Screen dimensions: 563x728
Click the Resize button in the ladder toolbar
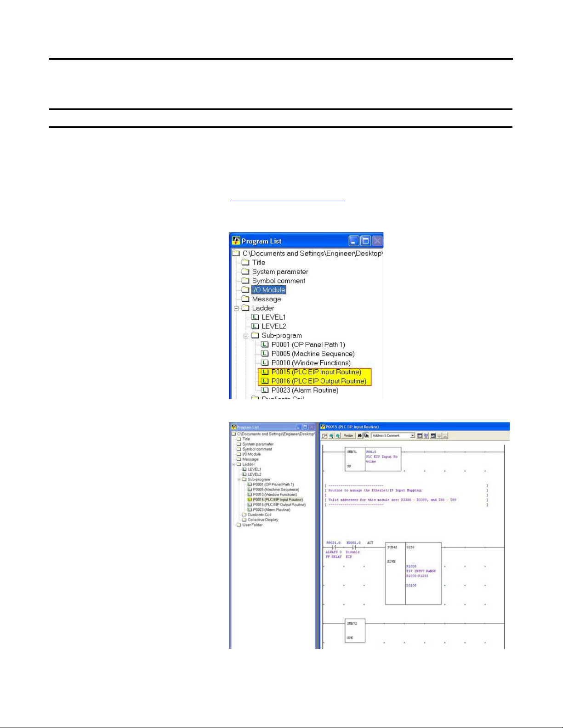(x=348, y=435)
